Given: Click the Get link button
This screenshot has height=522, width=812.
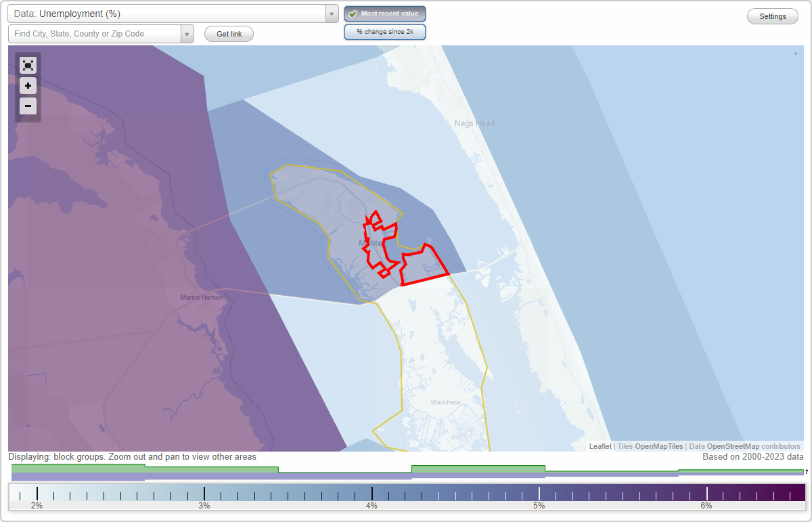Looking at the screenshot, I should (228, 33).
